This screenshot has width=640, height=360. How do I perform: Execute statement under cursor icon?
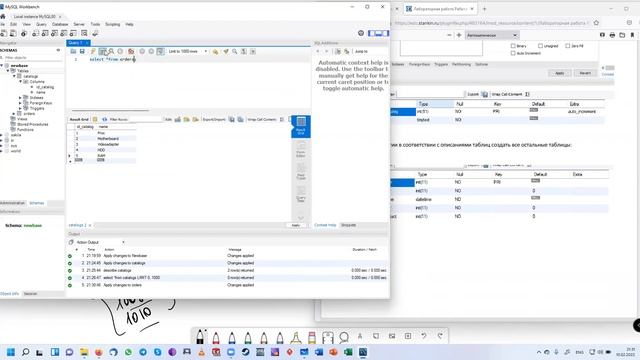tap(102, 51)
